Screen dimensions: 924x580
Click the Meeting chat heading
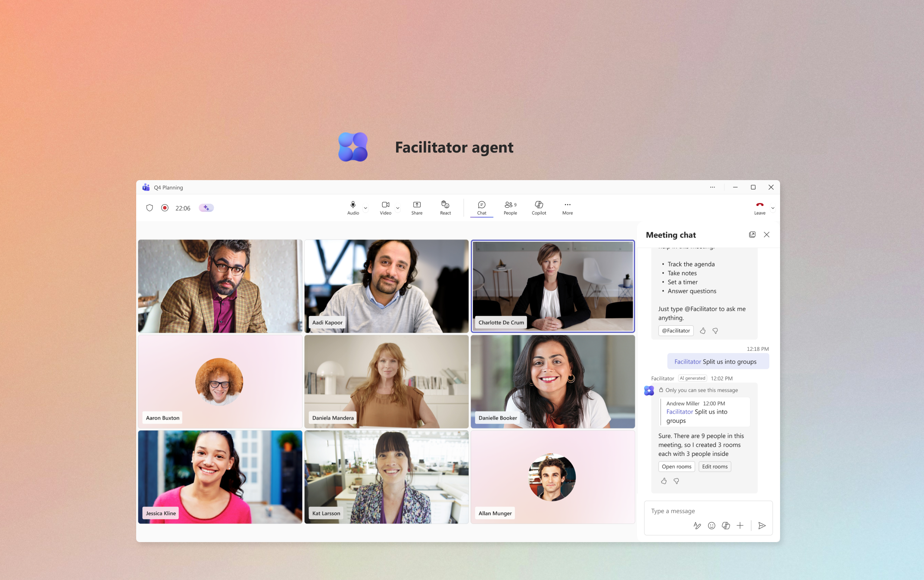(671, 235)
